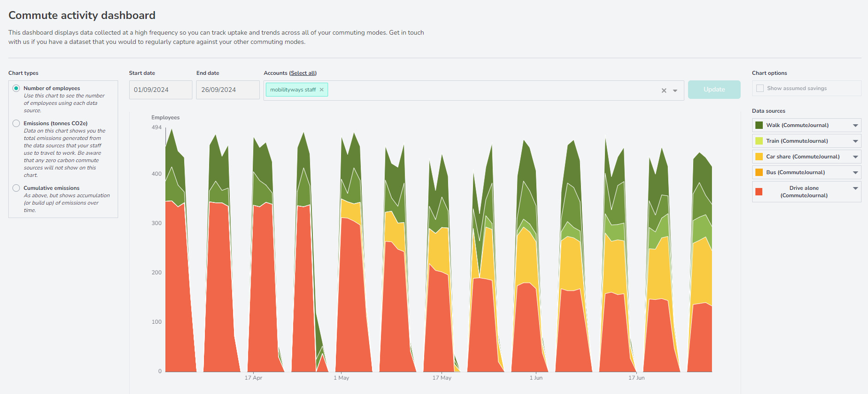Open the Car share (CommuteJournal) dropdown arrow
The width and height of the screenshot is (868, 394).
coord(855,157)
